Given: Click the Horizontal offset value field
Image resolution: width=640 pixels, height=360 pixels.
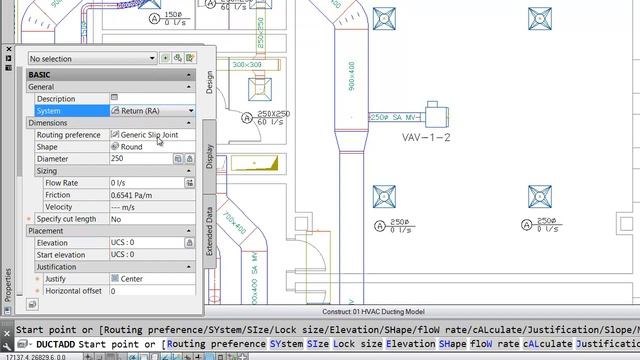Looking at the screenshot, I should point(152,291).
